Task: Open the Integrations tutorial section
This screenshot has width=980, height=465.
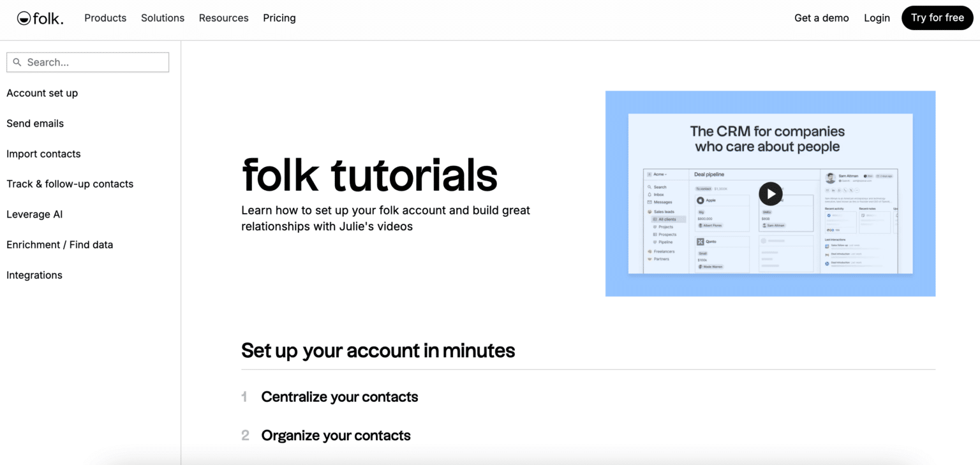Action: 34,275
